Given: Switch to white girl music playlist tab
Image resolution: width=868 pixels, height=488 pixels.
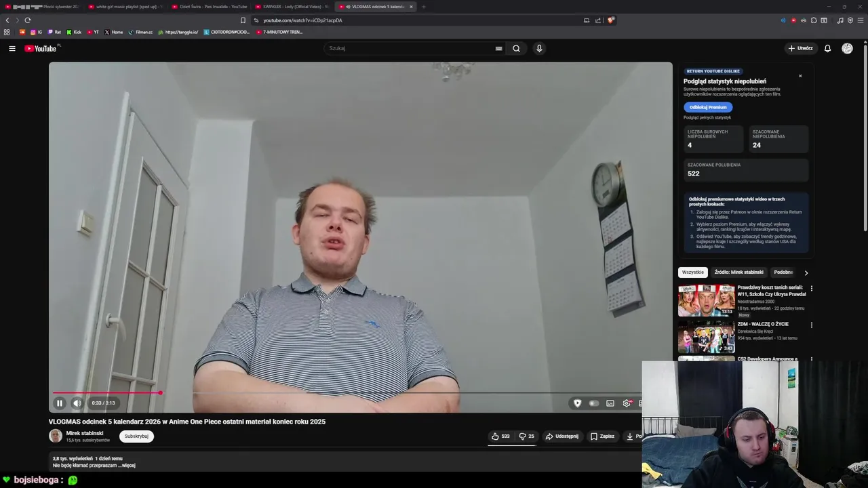Looking at the screenshot, I should [x=125, y=7].
